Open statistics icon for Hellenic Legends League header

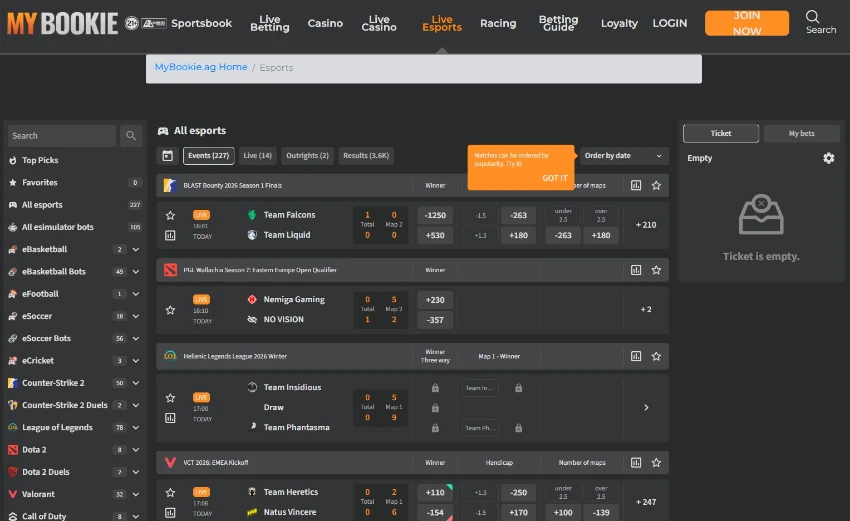(636, 356)
